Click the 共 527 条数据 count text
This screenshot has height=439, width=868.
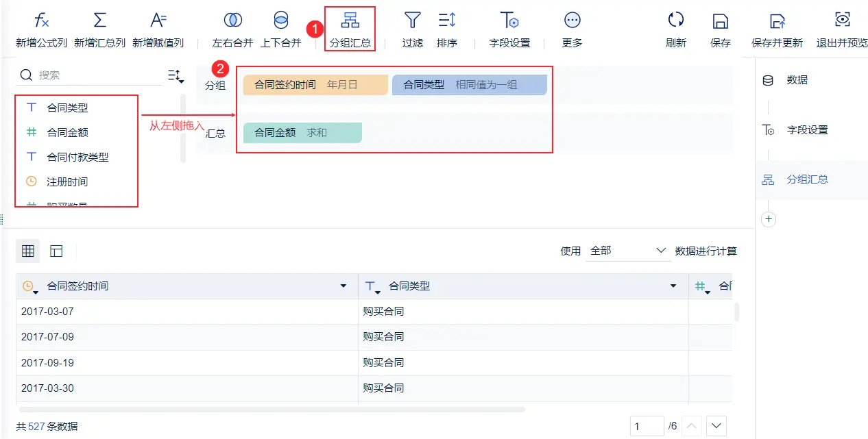tap(47, 426)
